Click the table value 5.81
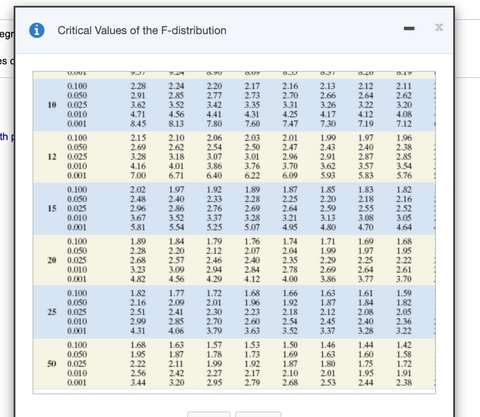This screenshot has height=417, width=480. click(138, 227)
